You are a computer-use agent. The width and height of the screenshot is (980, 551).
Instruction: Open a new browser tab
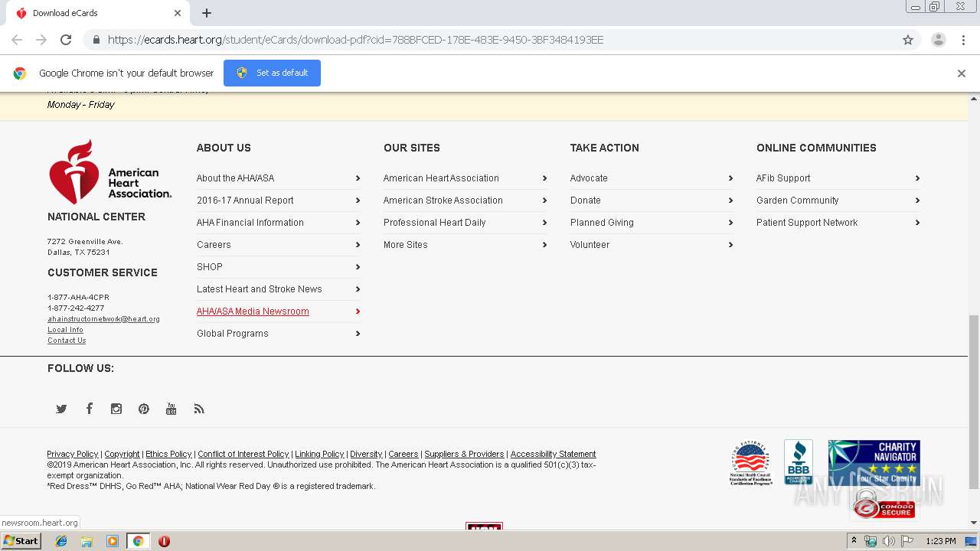(x=207, y=13)
